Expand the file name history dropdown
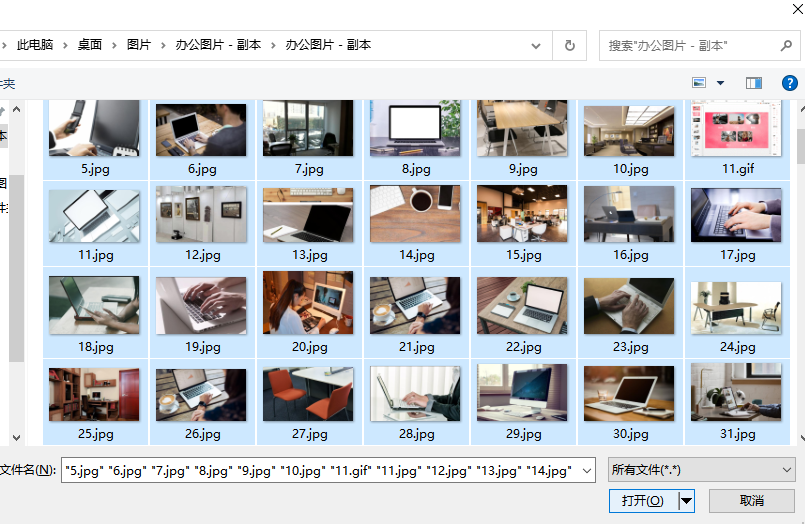The height and width of the screenshot is (524, 805). click(x=587, y=470)
